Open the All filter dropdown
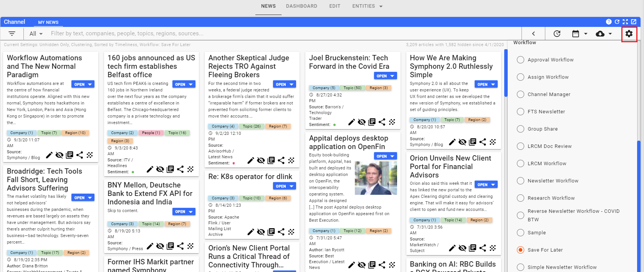The image size is (644, 272). [36, 34]
